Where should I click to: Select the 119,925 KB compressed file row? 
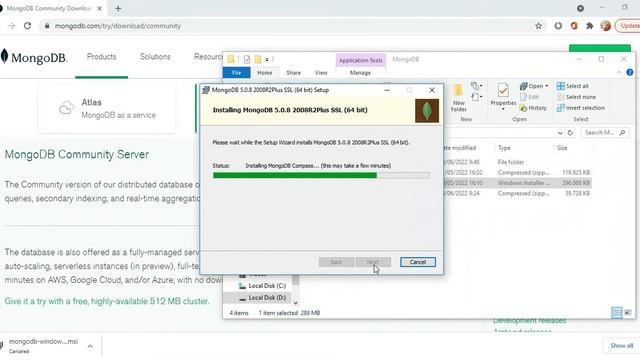[x=518, y=173]
